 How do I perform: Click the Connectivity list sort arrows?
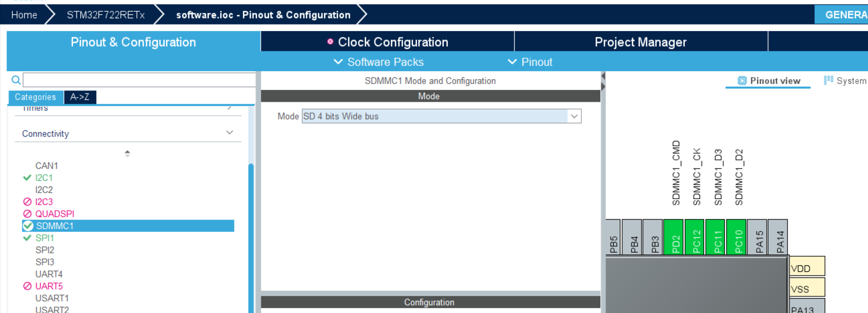click(127, 154)
